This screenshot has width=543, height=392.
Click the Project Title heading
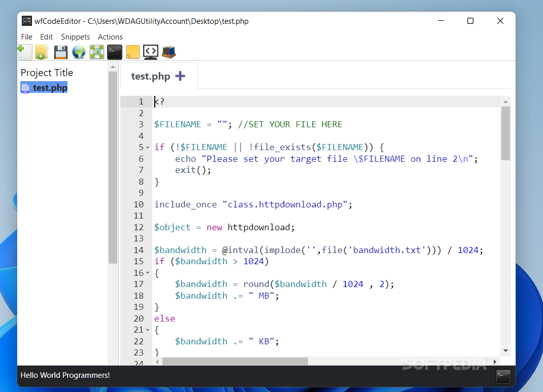[47, 73]
